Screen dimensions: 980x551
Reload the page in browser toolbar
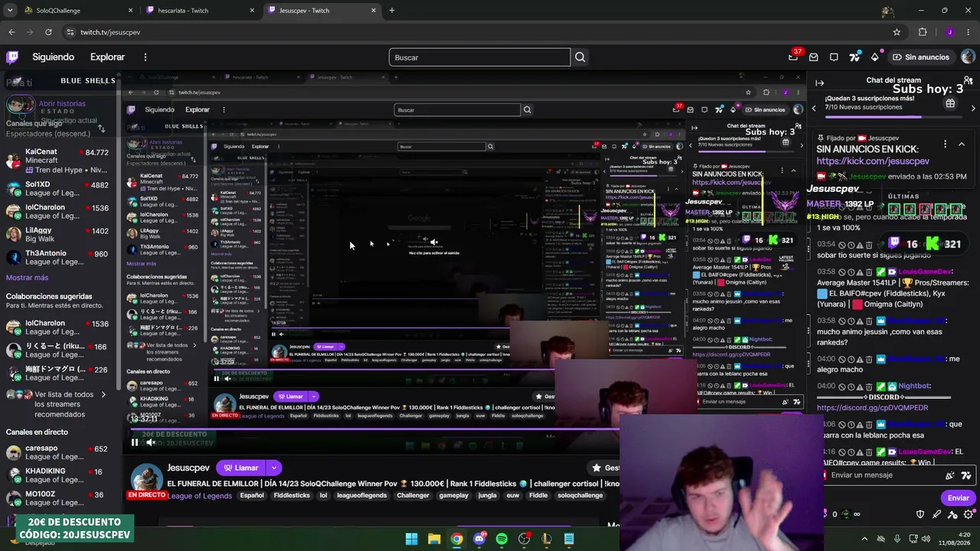48,32
